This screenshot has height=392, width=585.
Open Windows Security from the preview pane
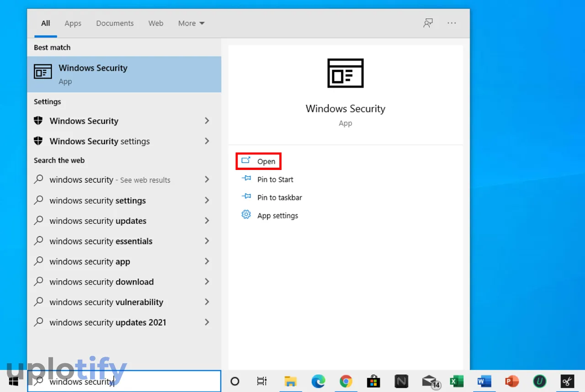259,161
